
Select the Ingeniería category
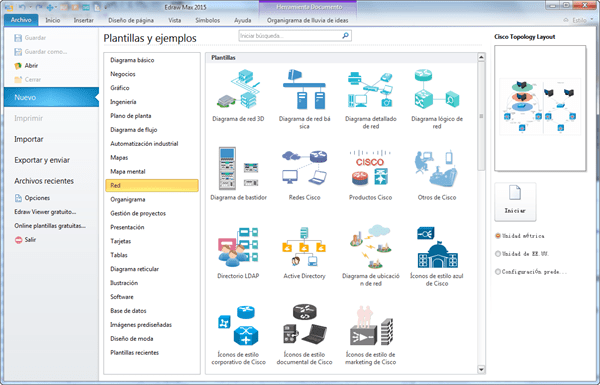(152, 102)
